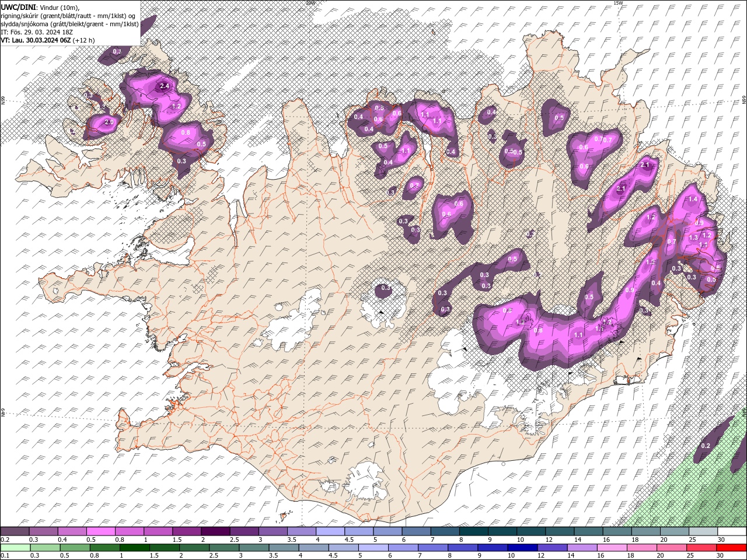Select the snow legend swatch between 1.5 and 2

(186, 531)
